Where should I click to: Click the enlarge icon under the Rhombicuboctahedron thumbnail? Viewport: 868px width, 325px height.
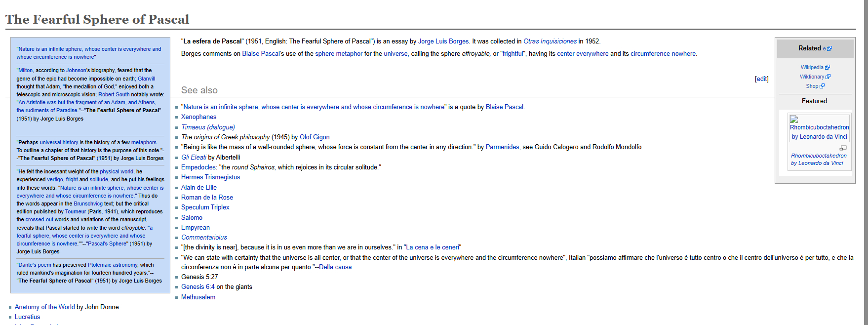coord(843,148)
